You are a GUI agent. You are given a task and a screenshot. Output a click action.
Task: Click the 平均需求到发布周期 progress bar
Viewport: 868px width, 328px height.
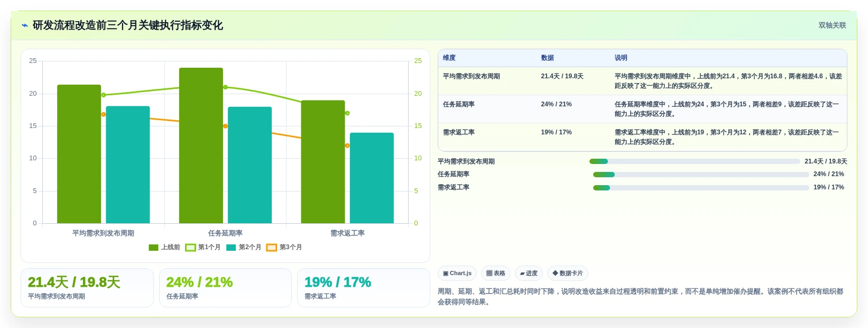pos(695,161)
